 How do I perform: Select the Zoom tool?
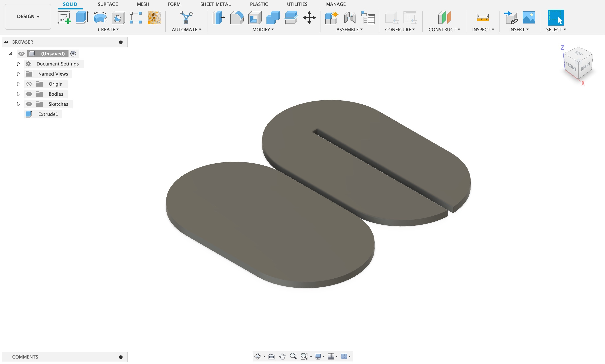293,356
